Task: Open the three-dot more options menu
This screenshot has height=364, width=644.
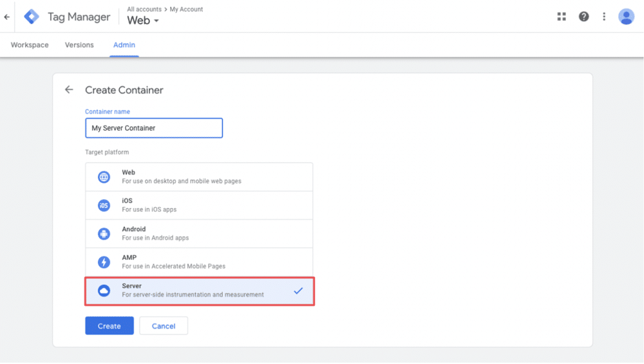Action: (604, 17)
